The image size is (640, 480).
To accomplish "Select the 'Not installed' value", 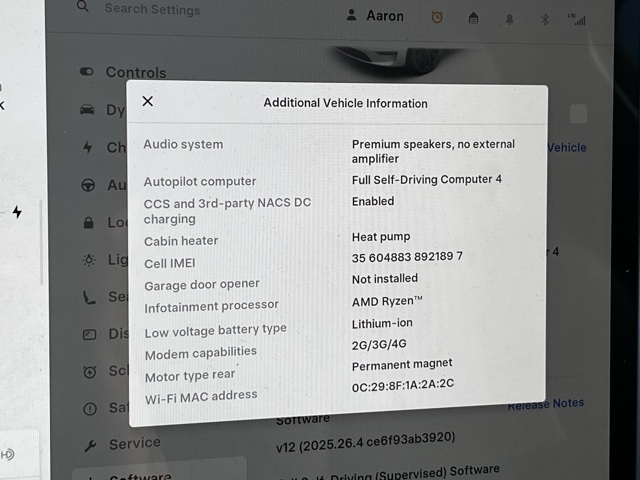I will [x=384, y=279].
